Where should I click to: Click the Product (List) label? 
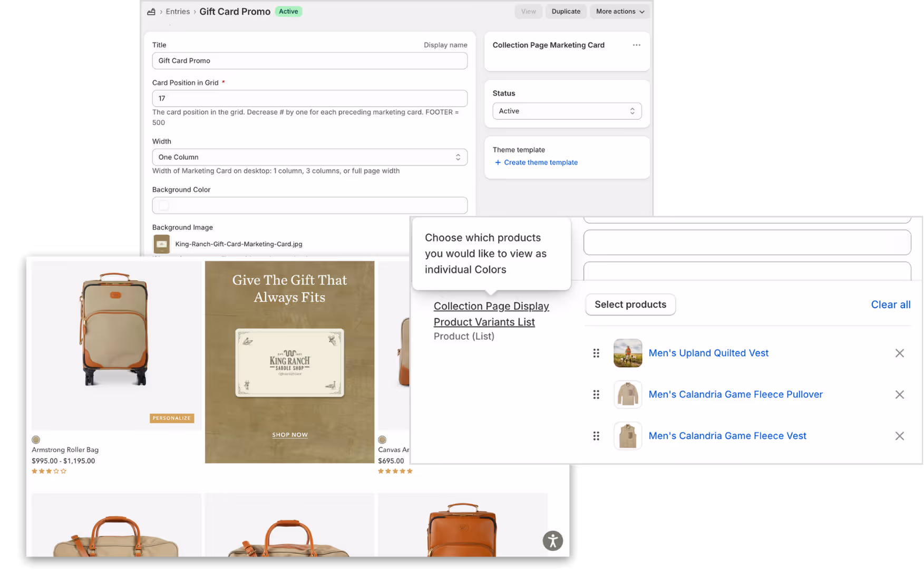click(x=464, y=336)
